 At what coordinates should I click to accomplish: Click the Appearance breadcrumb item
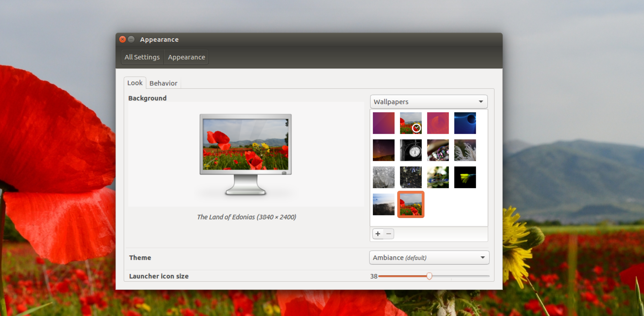(x=186, y=57)
